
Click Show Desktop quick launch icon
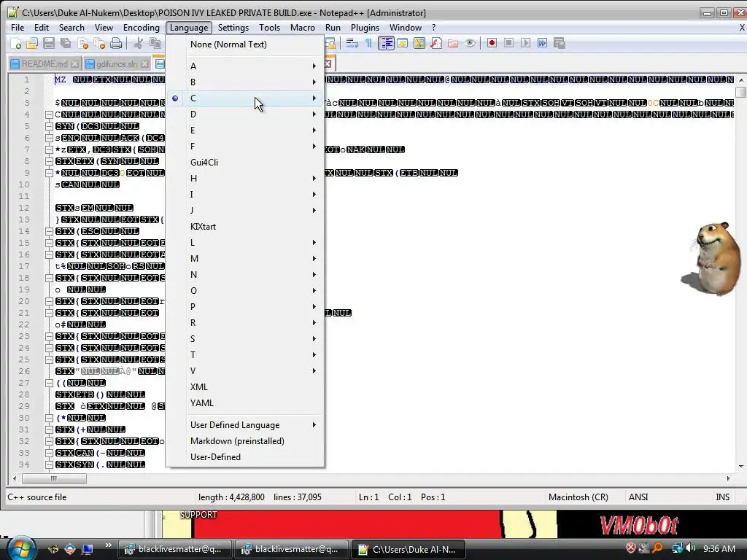[88, 548]
